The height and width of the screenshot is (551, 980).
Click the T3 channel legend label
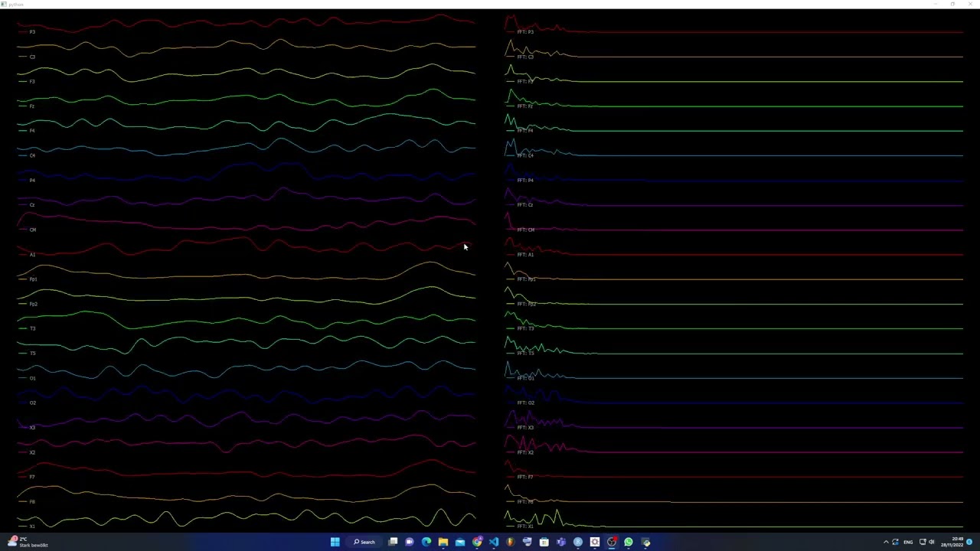point(32,328)
